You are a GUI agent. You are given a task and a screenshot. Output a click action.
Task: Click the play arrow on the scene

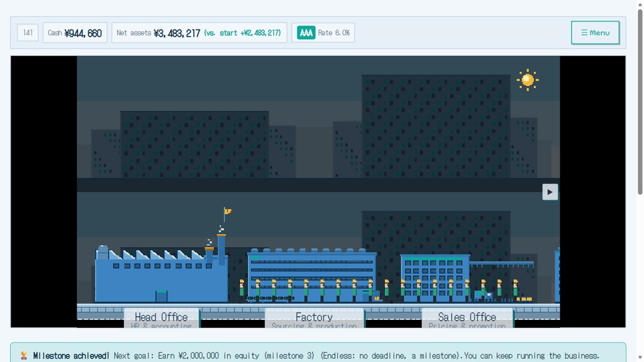[550, 192]
